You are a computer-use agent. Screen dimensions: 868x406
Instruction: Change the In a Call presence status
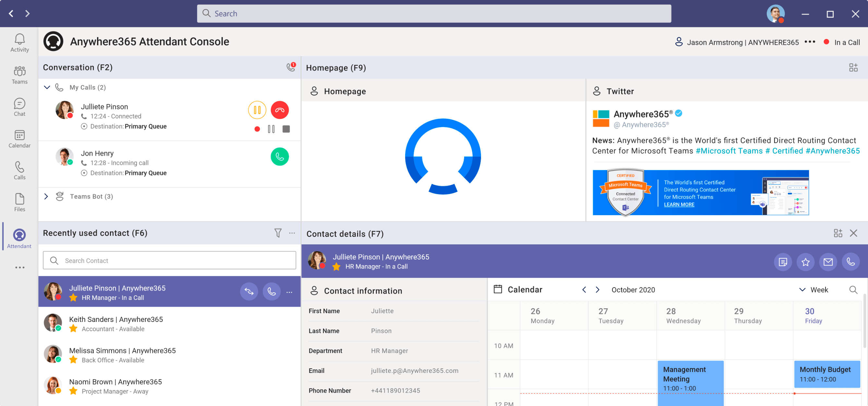pyautogui.click(x=841, y=42)
